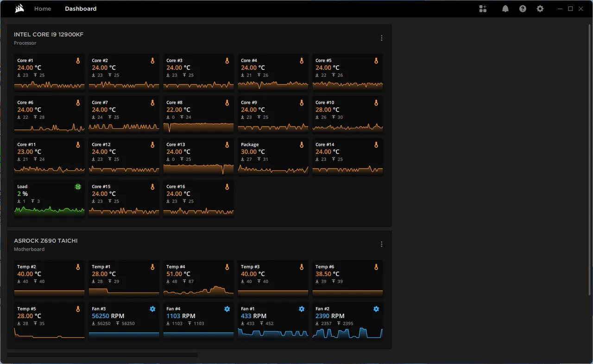Click the Temp #6 thermometer icon
This screenshot has height=364, width=593.
tap(376, 267)
